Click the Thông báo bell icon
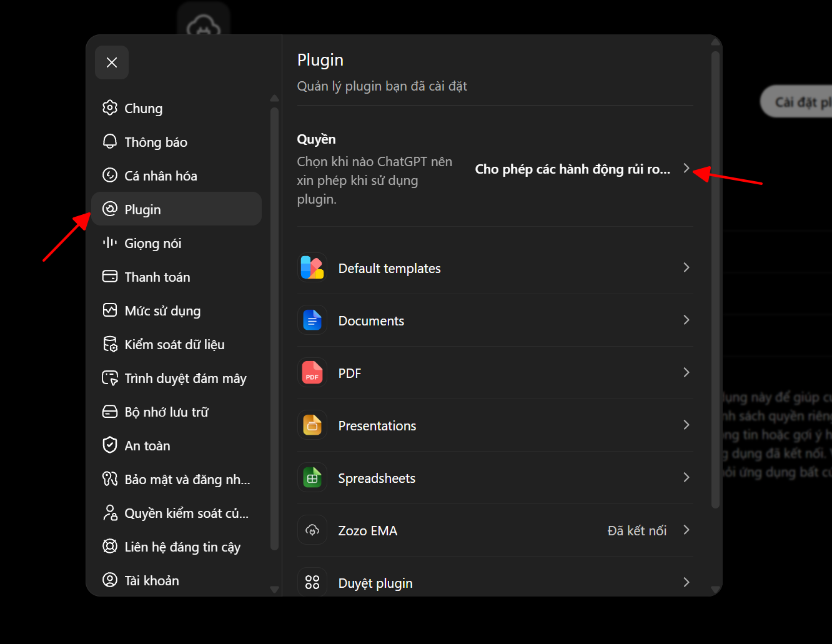 click(110, 141)
